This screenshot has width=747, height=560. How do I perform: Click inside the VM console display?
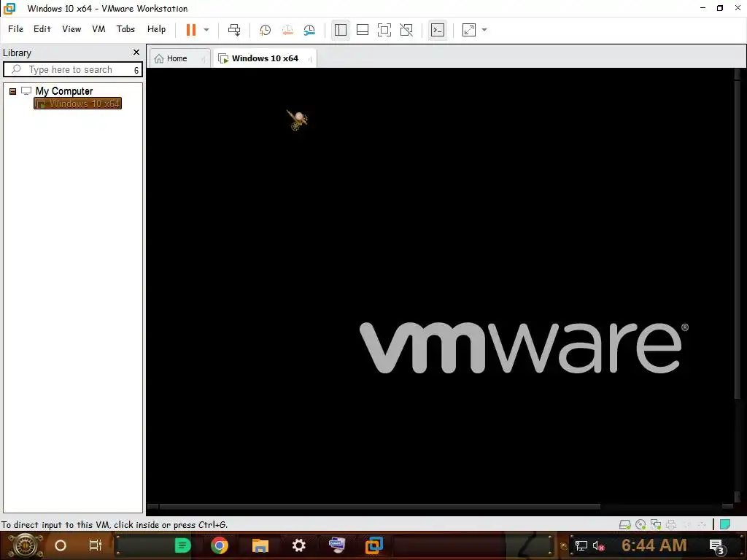pos(440,285)
